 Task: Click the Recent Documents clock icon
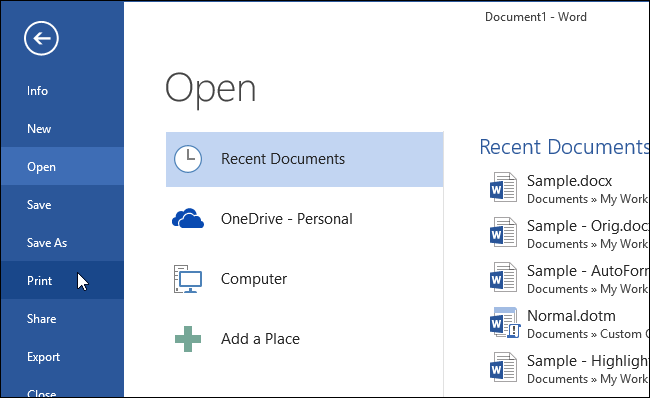tap(188, 159)
